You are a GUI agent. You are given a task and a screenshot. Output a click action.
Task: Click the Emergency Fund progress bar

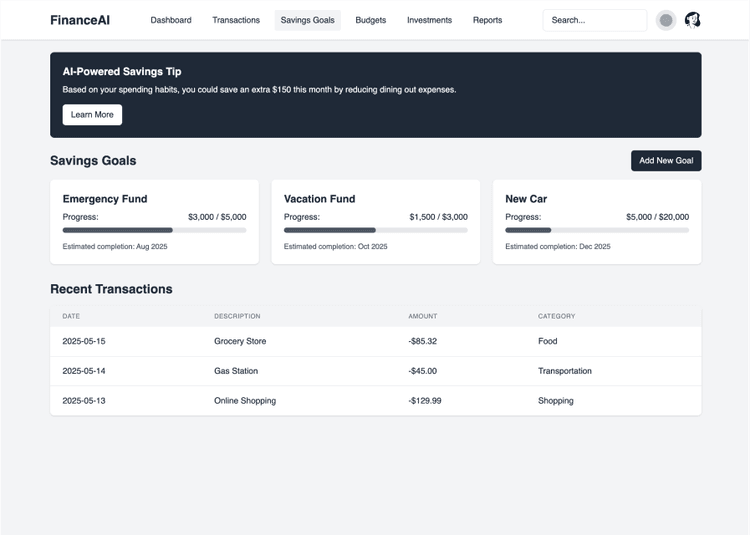pos(154,230)
